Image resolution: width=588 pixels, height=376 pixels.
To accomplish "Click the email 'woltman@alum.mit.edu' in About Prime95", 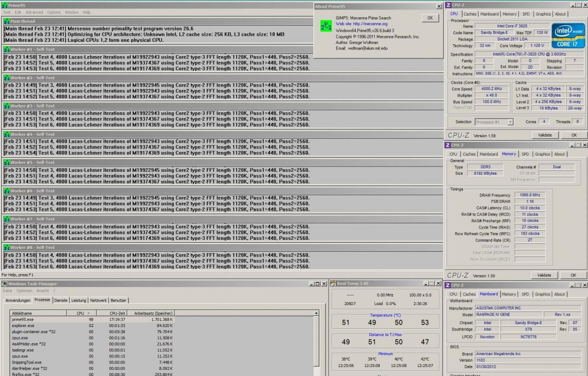I will pos(369,48).
